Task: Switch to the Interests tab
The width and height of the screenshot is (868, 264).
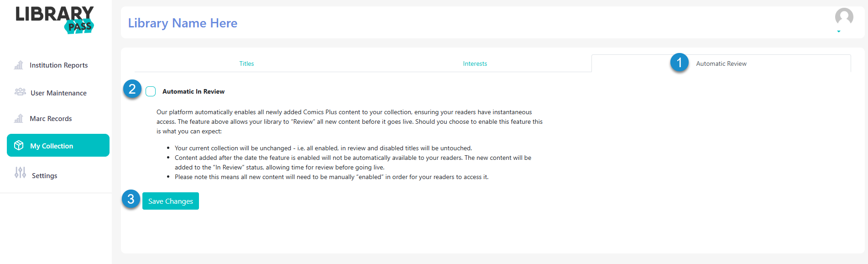Action: pyautogui.click(x=475, y=63)
